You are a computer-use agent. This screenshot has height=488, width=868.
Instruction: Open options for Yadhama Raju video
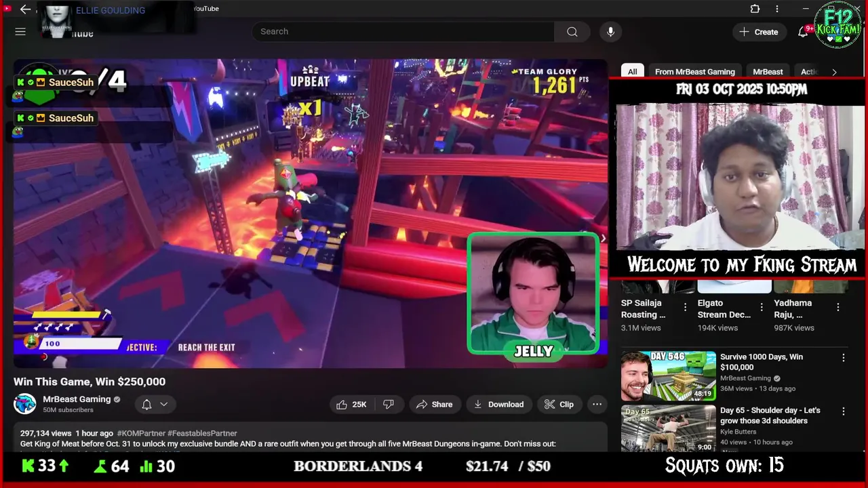tap(838, 307)
